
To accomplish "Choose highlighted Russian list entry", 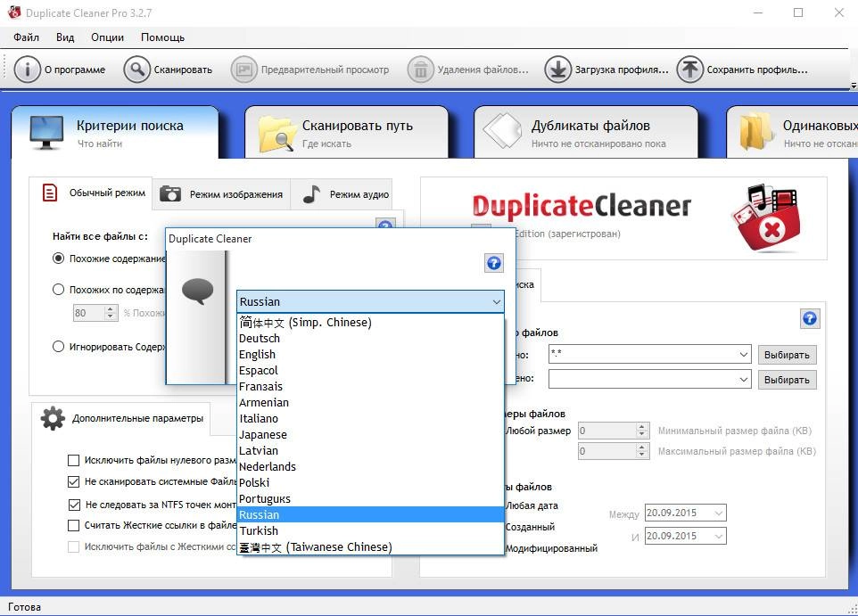I will point(370,514).
